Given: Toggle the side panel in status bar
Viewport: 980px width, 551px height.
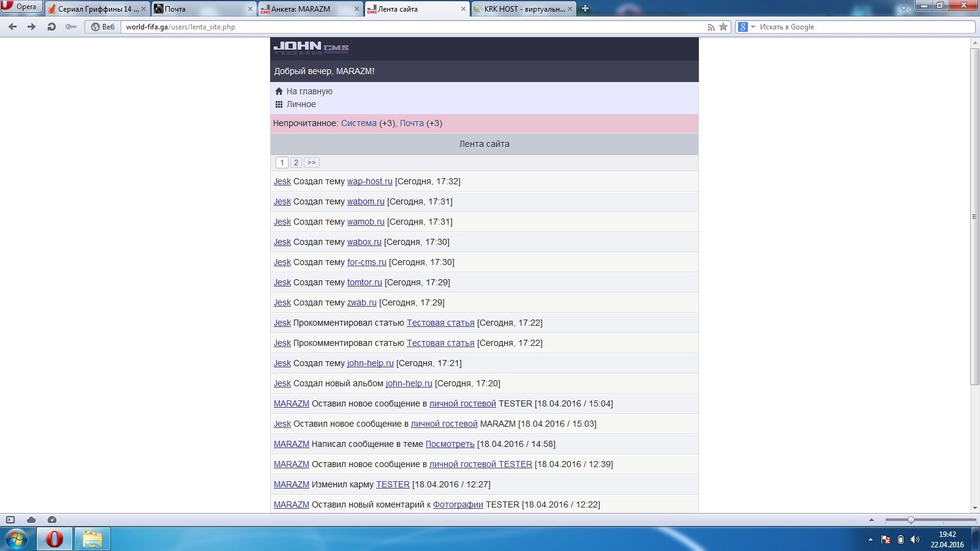Looking at the screenshot, I should tap(10, 520).
